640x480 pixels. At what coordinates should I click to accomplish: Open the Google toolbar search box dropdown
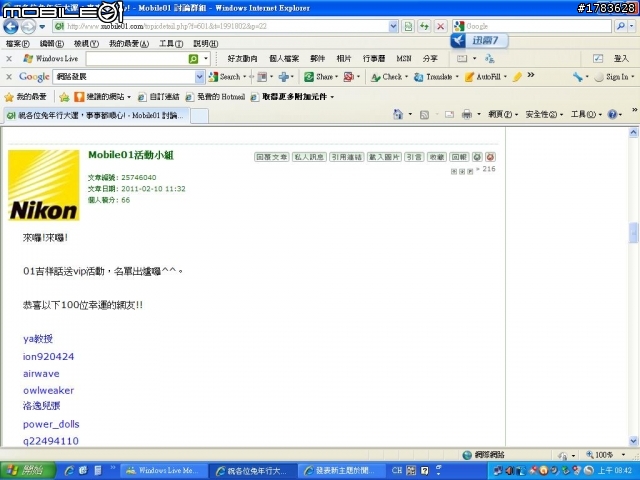199,77
